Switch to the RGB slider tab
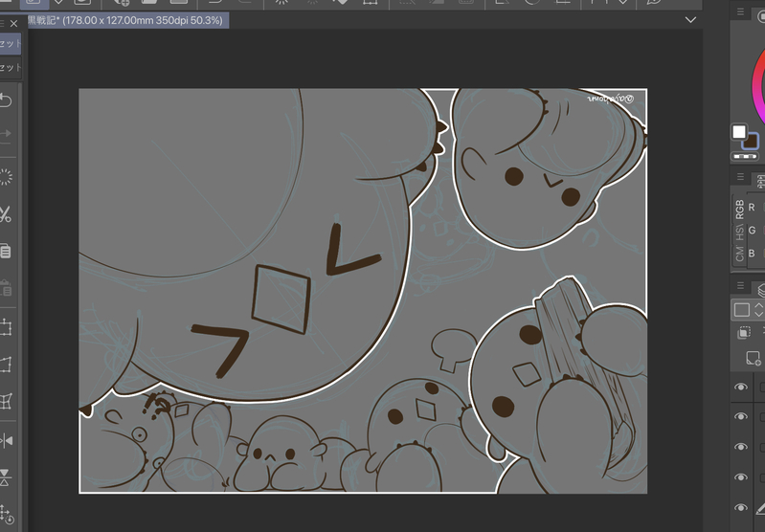 (740, 209)
